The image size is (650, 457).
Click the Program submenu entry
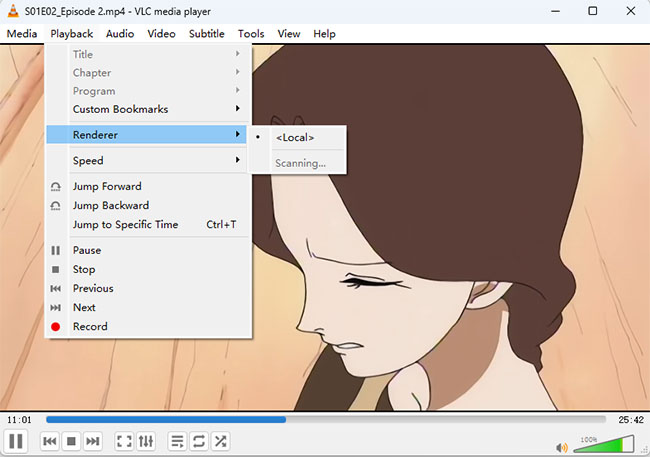(146, 91)
